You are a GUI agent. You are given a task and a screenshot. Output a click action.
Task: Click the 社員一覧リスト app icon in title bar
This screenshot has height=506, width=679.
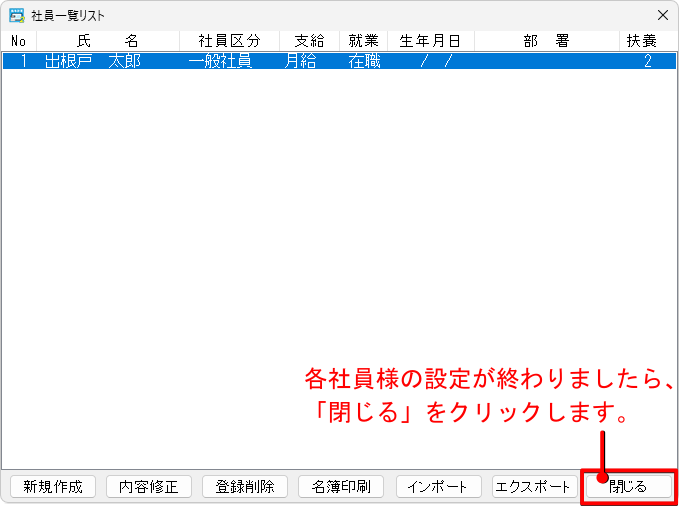pyautogui.click(x=16, y=16)
